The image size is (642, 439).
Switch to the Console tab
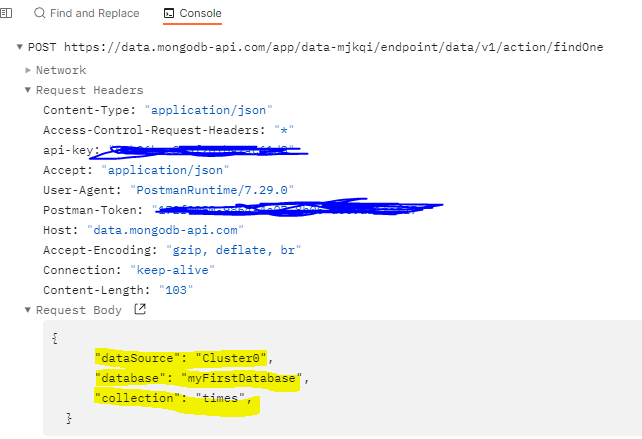point(192,14)
